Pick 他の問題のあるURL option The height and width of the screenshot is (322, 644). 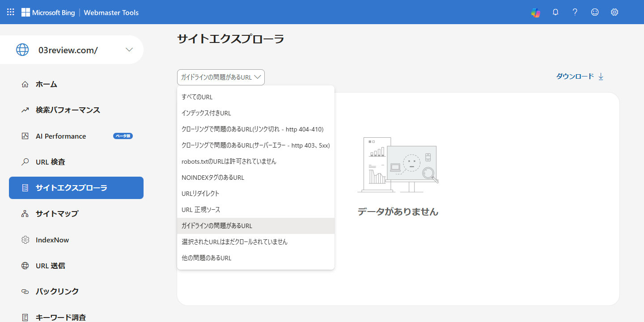tap(207, 258)
